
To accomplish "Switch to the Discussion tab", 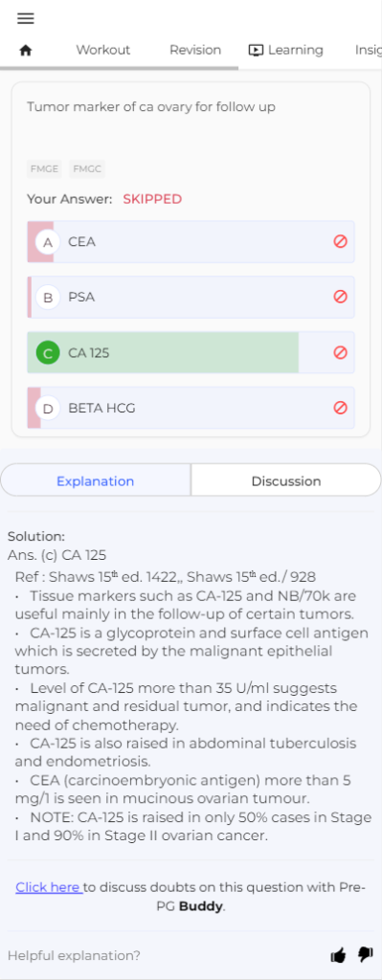I will pos(285,481).
